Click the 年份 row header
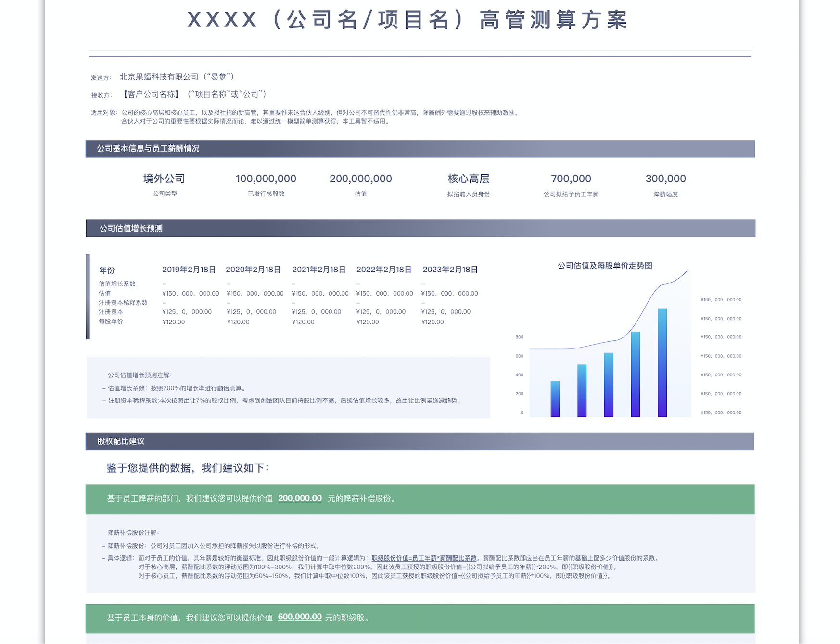Image resolution: width=840 pixels, height=644 pixels. click(x=107, y=270)
